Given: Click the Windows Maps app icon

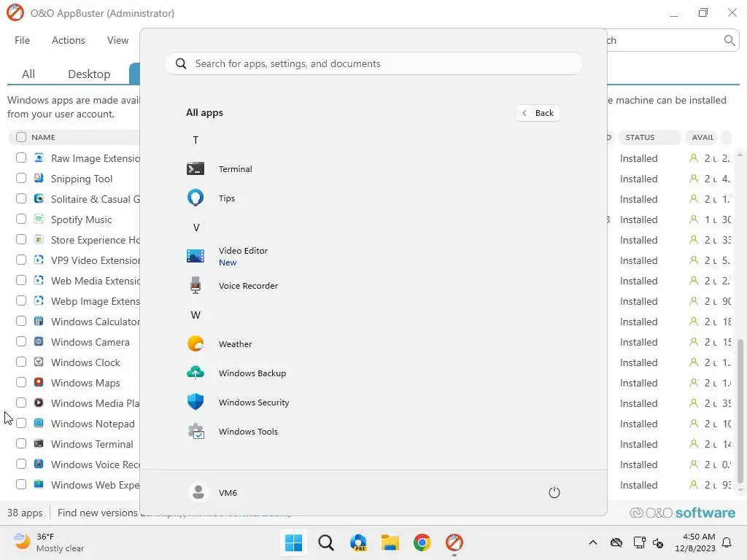Looking at the screenshot, I should tap(39, 382).
